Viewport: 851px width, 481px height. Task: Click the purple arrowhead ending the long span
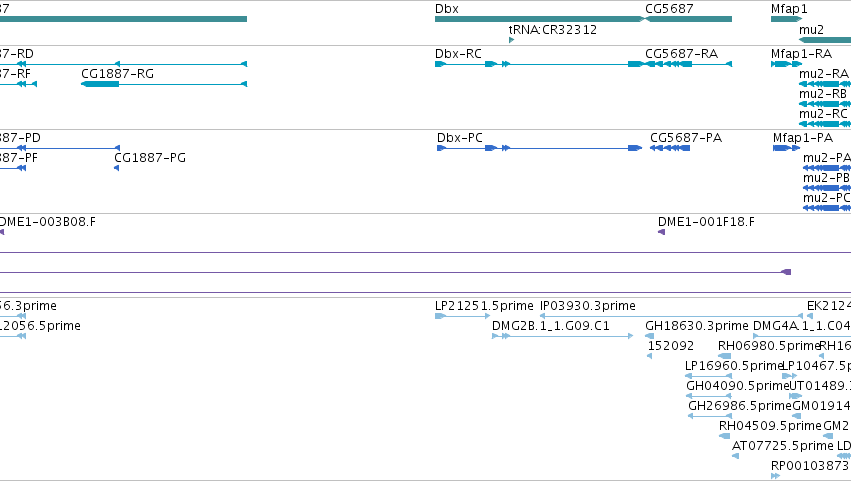click(786, 272)
